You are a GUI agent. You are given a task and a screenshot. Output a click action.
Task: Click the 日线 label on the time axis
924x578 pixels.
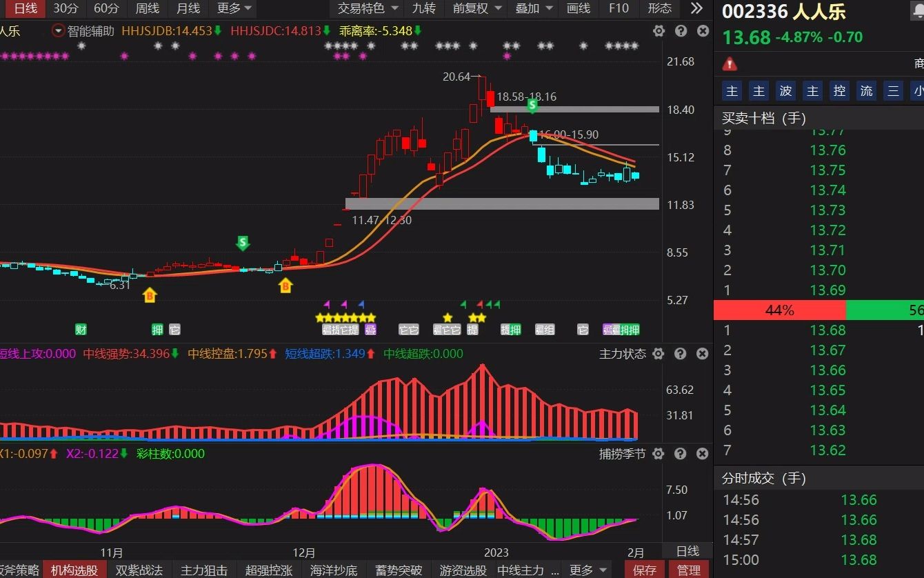pos(687,551)
